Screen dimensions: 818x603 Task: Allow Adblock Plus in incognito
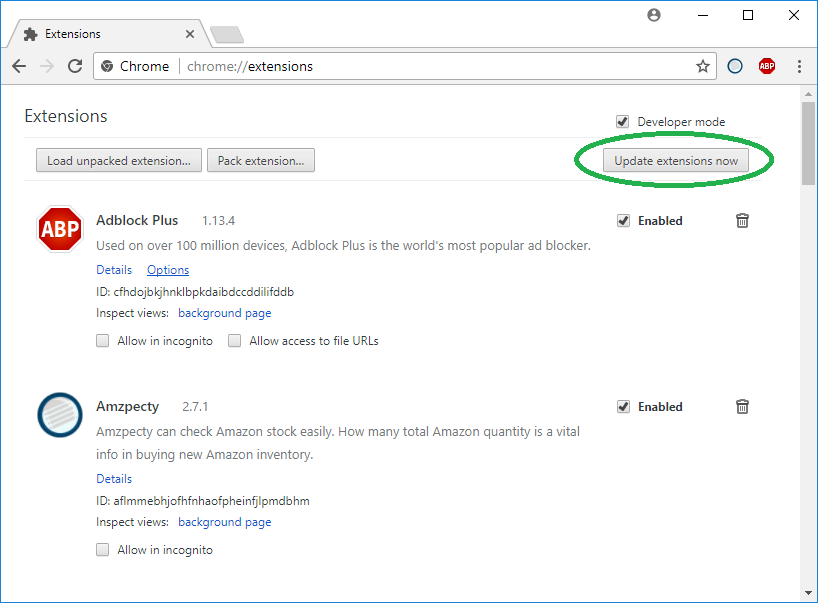[x=103, y=341]
